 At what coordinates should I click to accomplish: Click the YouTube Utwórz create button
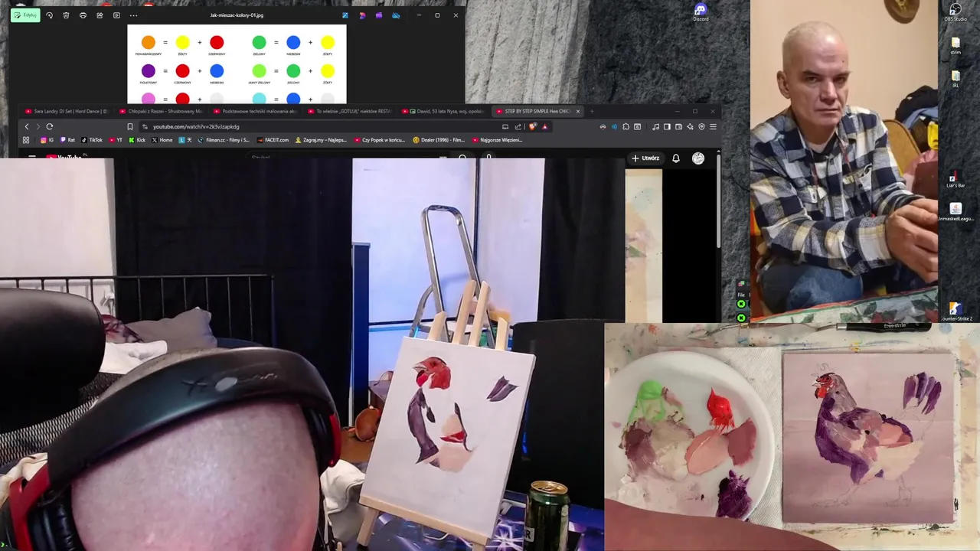(x=645, y=158)
